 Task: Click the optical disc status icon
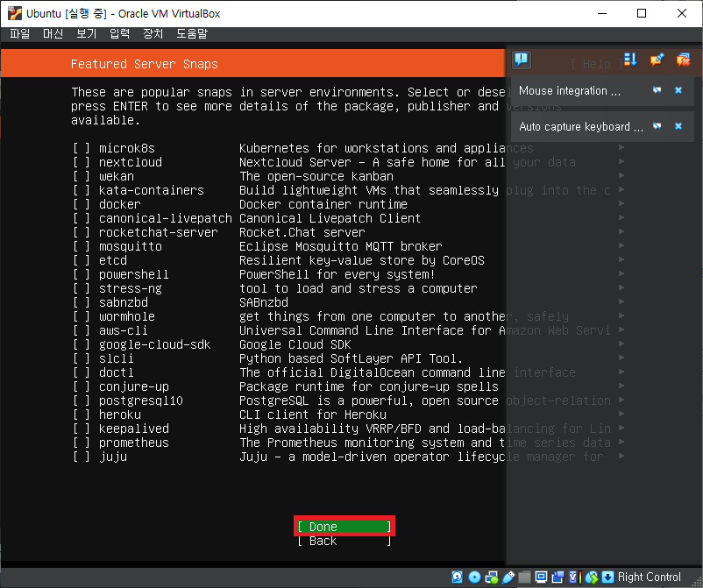tap(474, 577)
